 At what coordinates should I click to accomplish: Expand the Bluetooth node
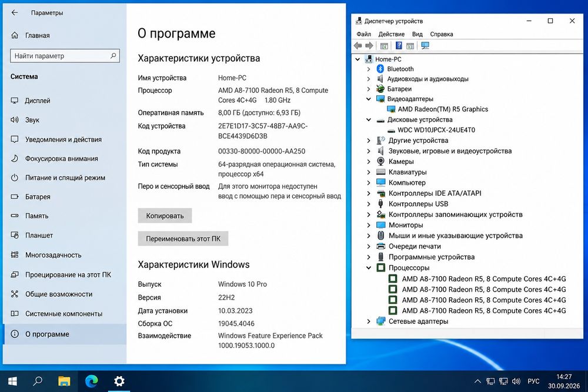(369, 69)
